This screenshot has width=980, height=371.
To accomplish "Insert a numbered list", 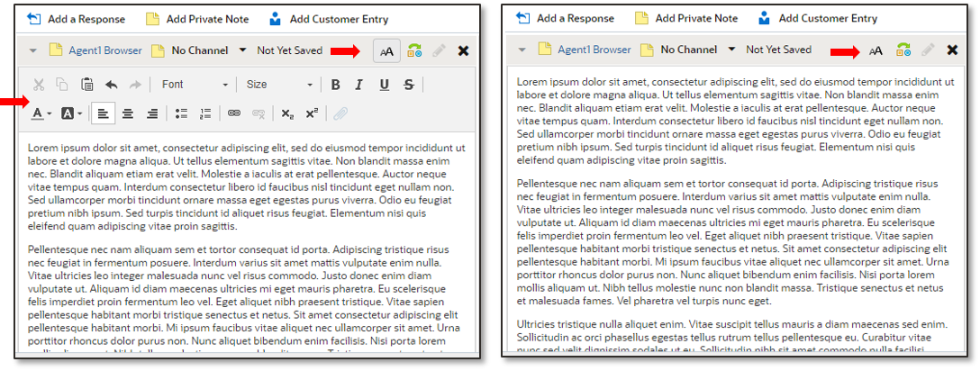I will (205, 113).
